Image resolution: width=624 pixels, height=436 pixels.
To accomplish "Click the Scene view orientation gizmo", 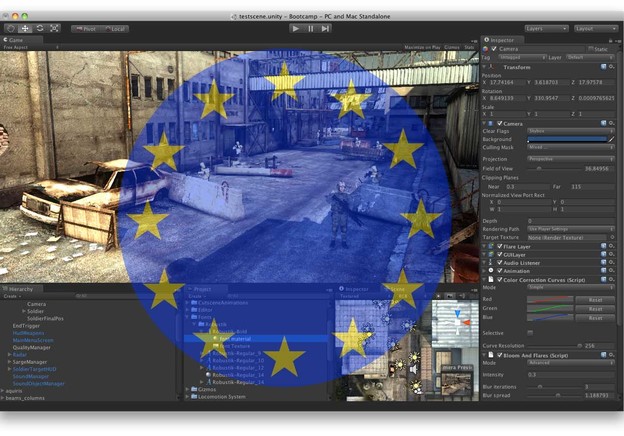I will [x=460, y=322].
